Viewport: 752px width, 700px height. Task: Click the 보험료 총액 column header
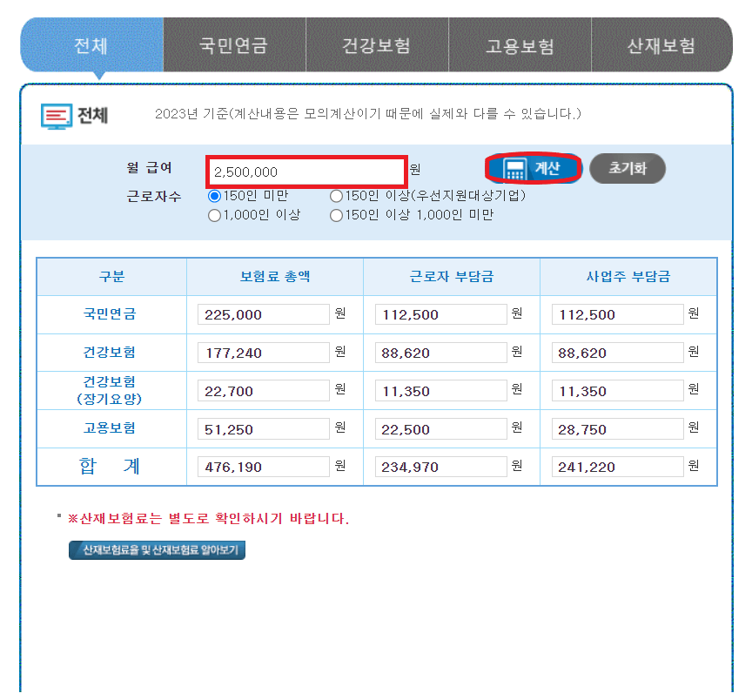pyautogui.click(x=275, y=276)
